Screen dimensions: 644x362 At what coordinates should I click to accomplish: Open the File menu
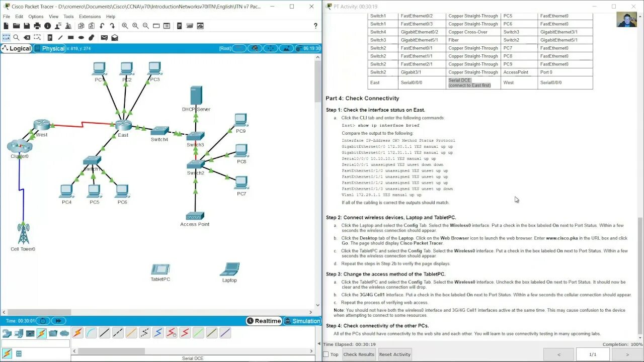point(7,17)
